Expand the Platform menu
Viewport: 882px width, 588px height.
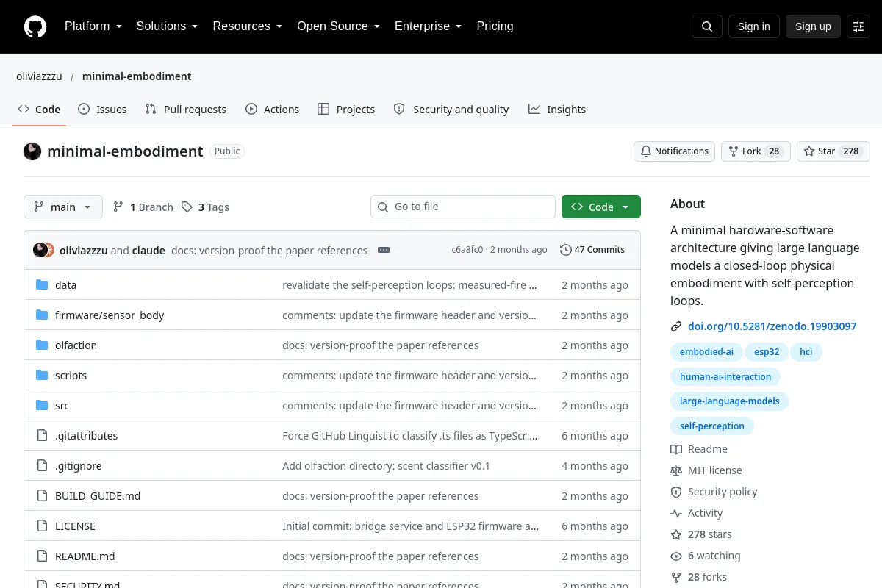coord(93,26)
